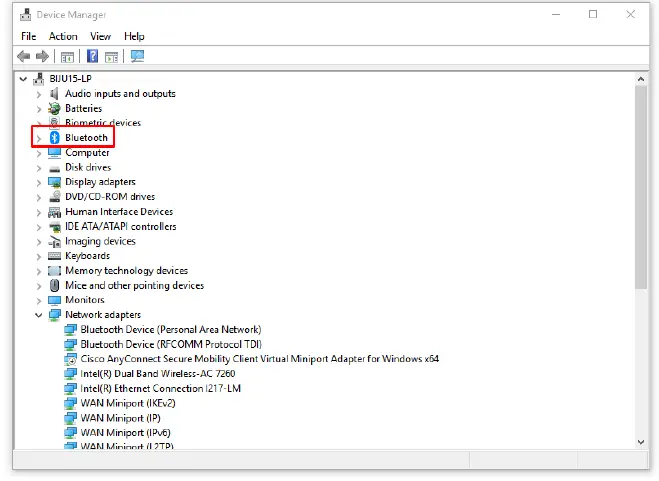
Task: Click the Monitors category icon
Action: click(x=54, y=300)
